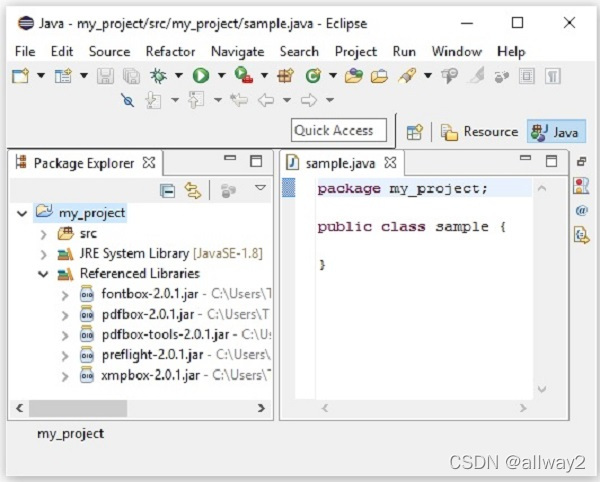Select xmpbox-2.0.1.jar in the tree
600x482 pixels.
(x=150, y=375)
